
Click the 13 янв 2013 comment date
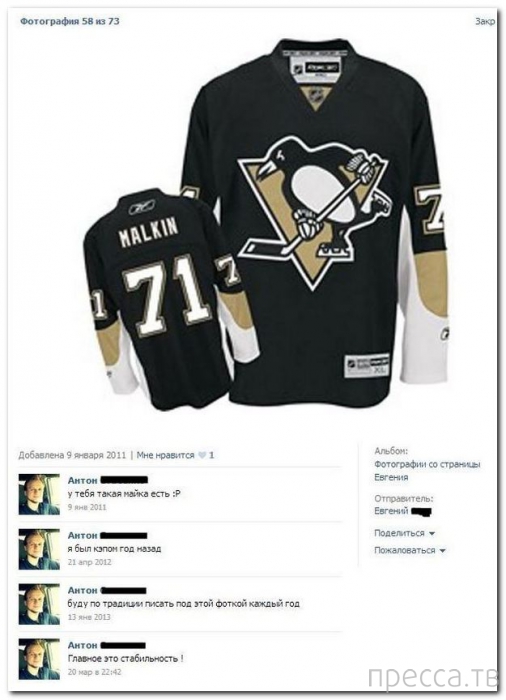click(89, 617)
